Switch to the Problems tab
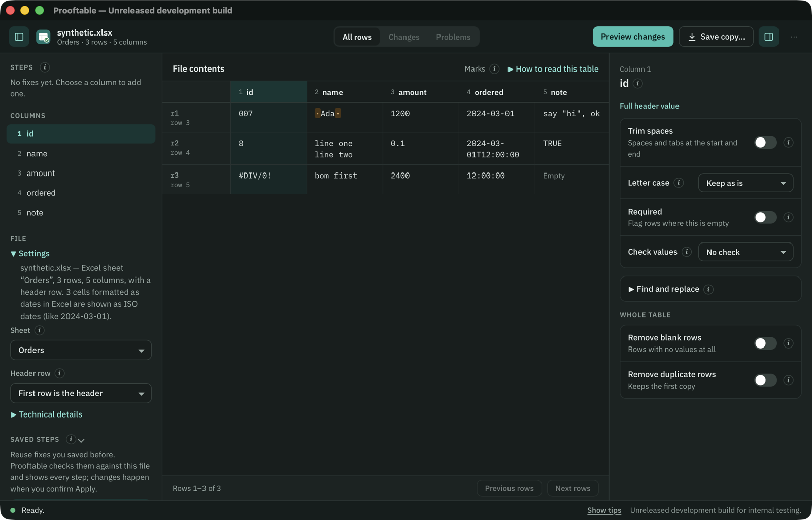This screenshot has width=812, height=520. tap(453, 37)
